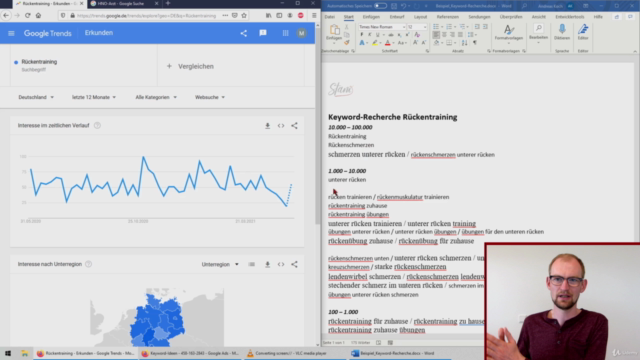Share the Interesse im zeitlichen Verlauf chart
Image resolution: width=640 pixels, height=360 pixels.
(294, 126)
